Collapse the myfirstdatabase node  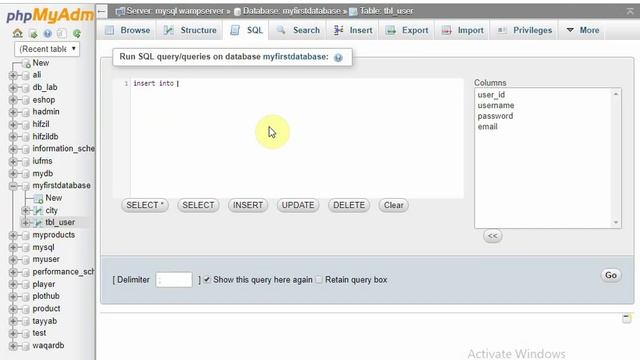13,186
